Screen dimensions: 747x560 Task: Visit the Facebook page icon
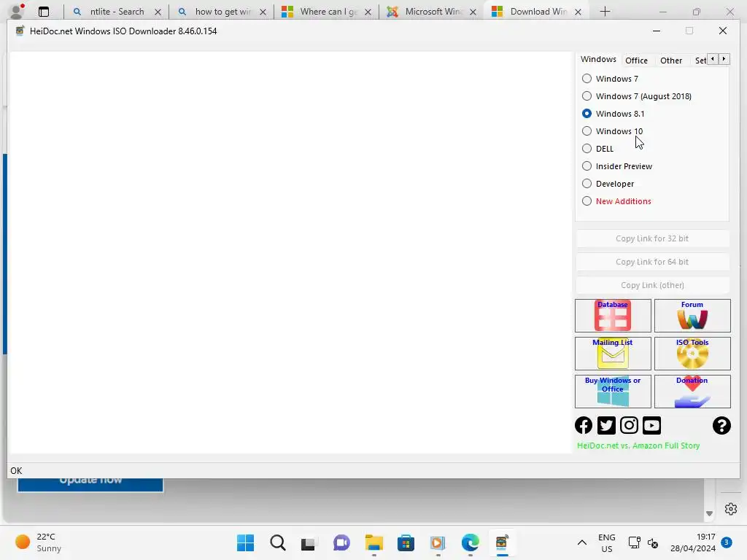(x=584, y=425)
